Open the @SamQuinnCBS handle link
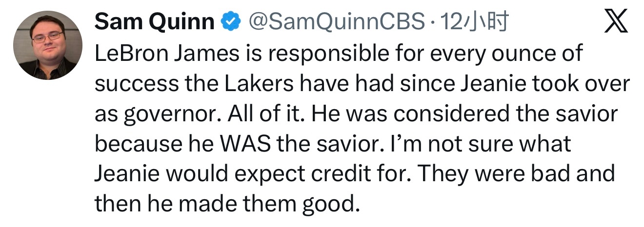Image resolution: width=644 pixels, height=227 pixels. point(337,21)
